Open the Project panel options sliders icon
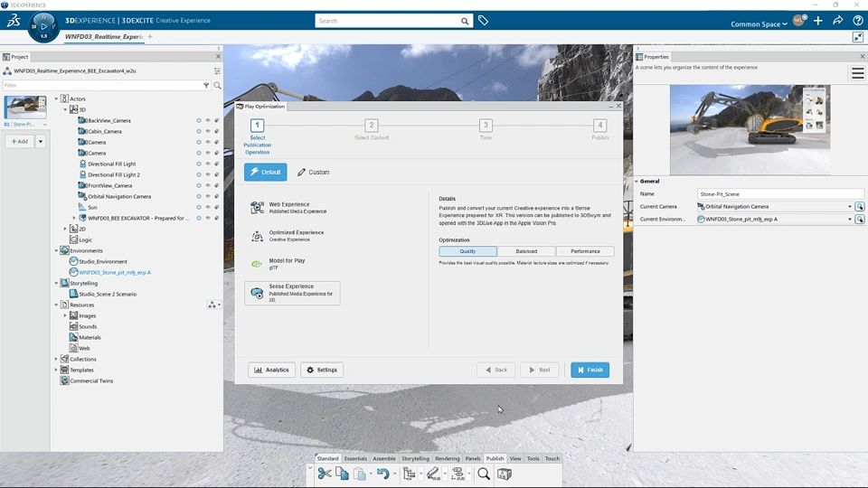The height and width of the screenshot is (488, 868). (x=218, y=70)
